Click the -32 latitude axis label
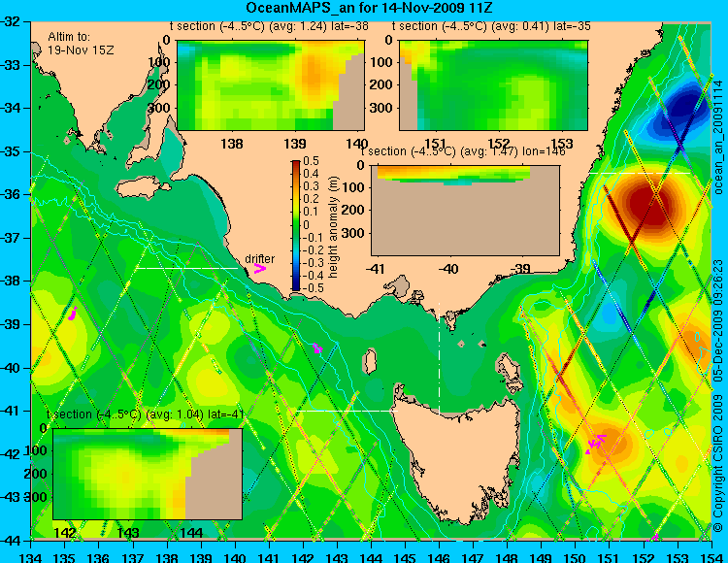The image size is (728, 563). tap(11, 21)
